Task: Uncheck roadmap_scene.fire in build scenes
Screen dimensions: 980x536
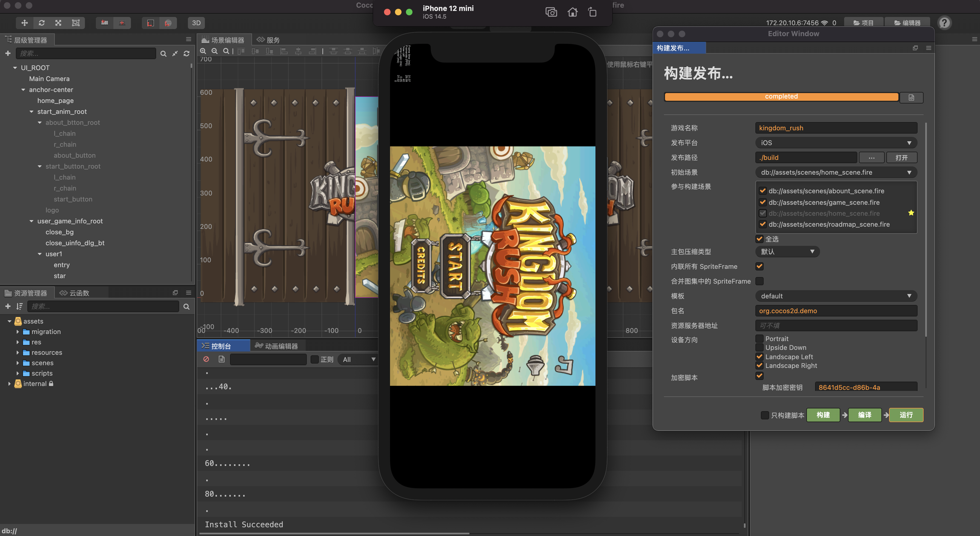Action: [763, 224]
